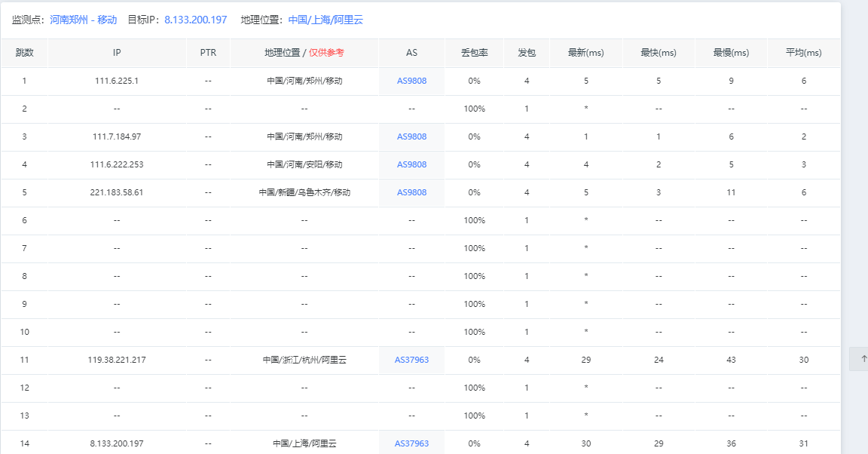Click the 中国/浙江/杭州/阿里云 location cell

click(x=304, y=360)
